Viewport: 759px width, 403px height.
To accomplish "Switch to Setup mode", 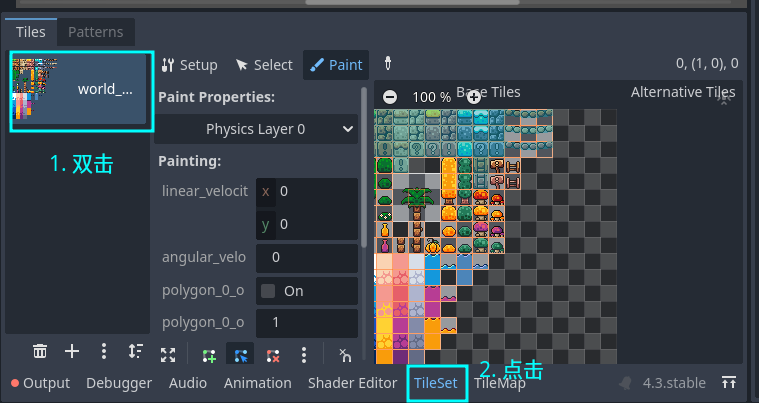I will point(189,65).
